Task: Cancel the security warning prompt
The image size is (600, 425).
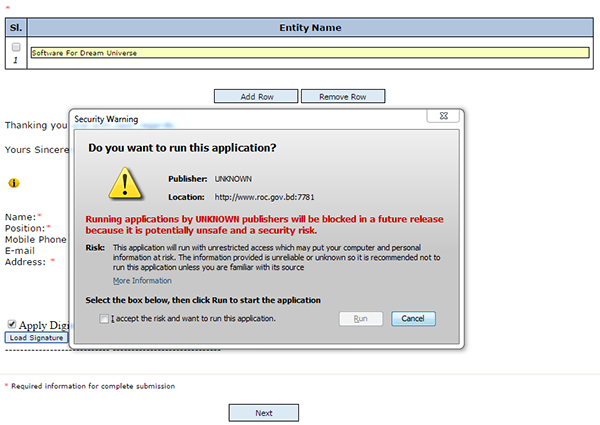Action: tap(412, 319)
